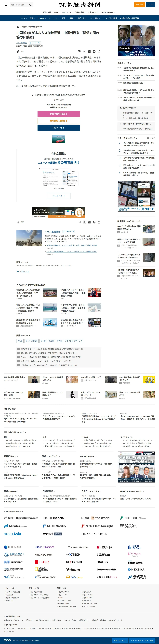Expand the 国際 navigation dropdown
The height and width of the screenshot is (644, 159).
(x=72, y=18)
